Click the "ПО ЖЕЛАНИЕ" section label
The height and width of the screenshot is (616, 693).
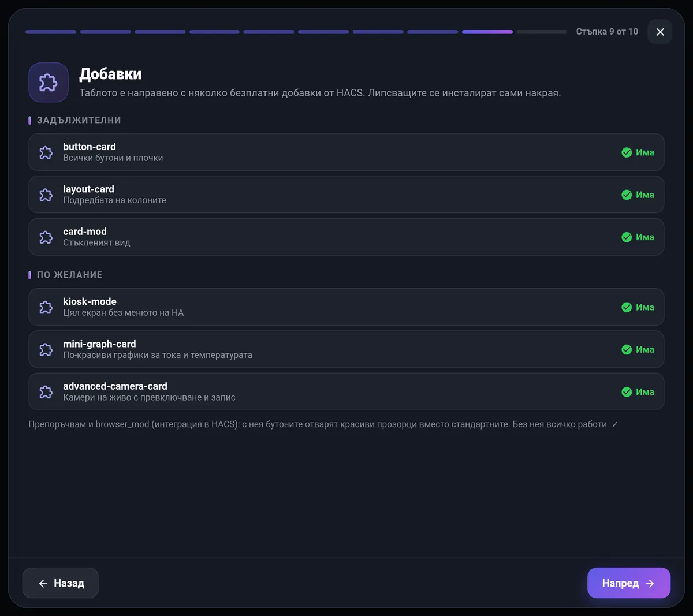coord(70,275)
